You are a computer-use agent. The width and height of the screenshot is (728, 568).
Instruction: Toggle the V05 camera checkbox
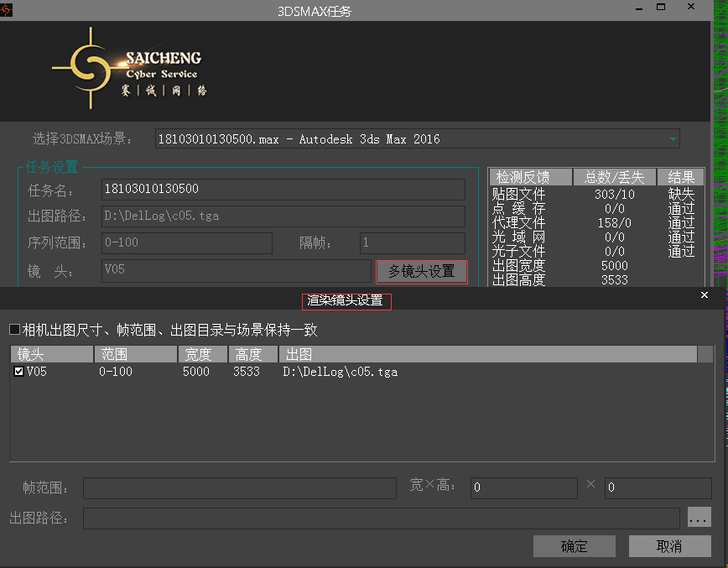point(18,372)
